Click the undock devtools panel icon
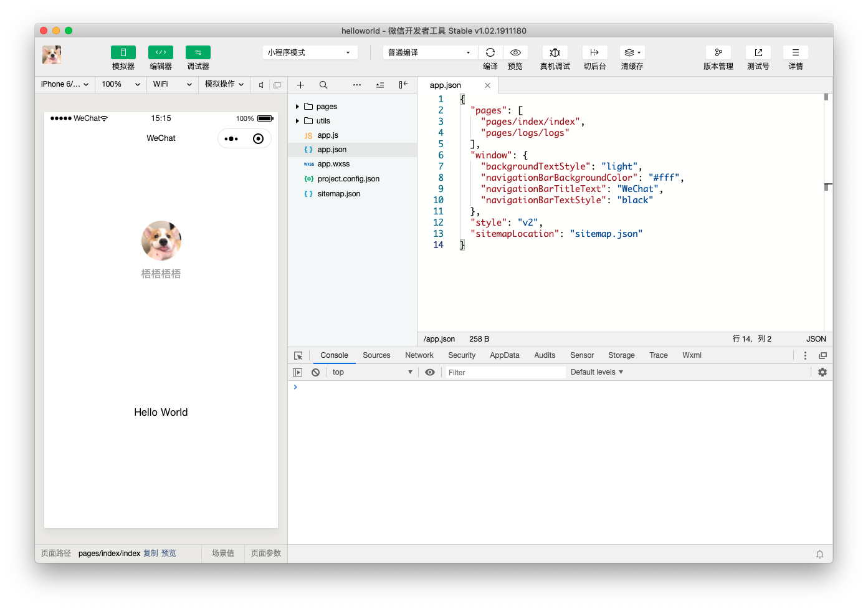This screenshot has height=609, width=868. 823,355
